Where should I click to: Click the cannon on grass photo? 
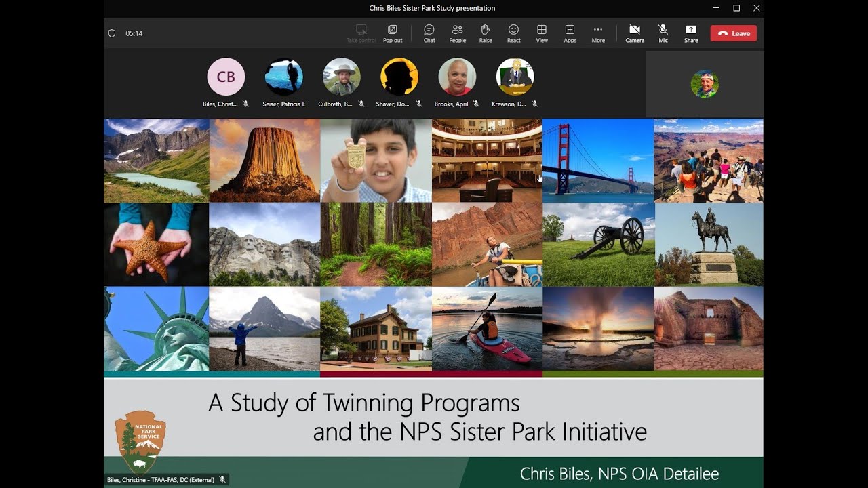[x=597, y=245]
